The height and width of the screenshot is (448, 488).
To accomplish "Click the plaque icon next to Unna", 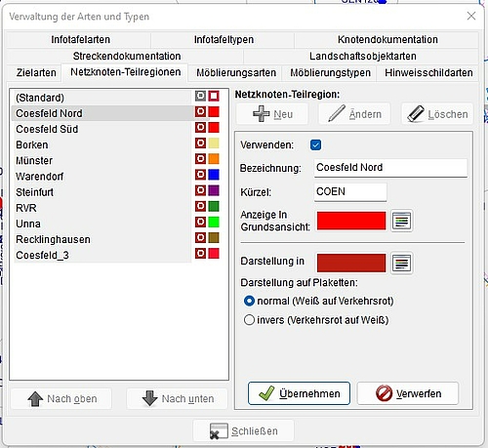I will [x=200, y=222].
